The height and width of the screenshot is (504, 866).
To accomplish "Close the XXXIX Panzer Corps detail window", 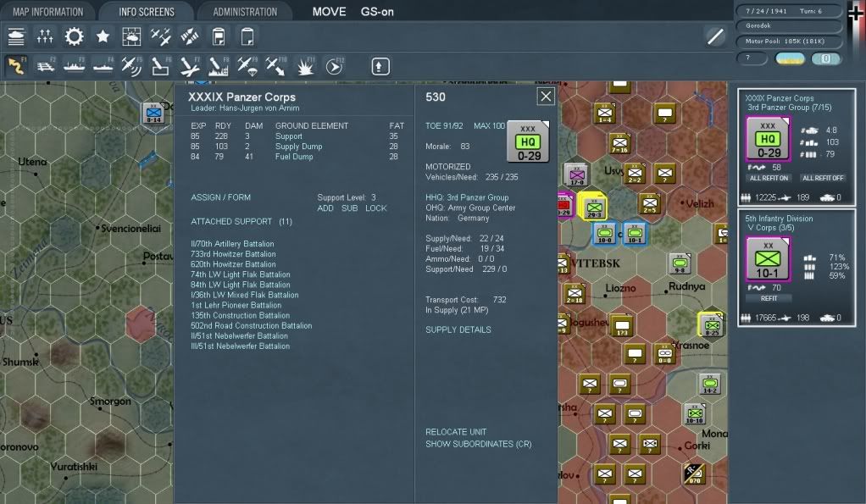I will 546,97.
